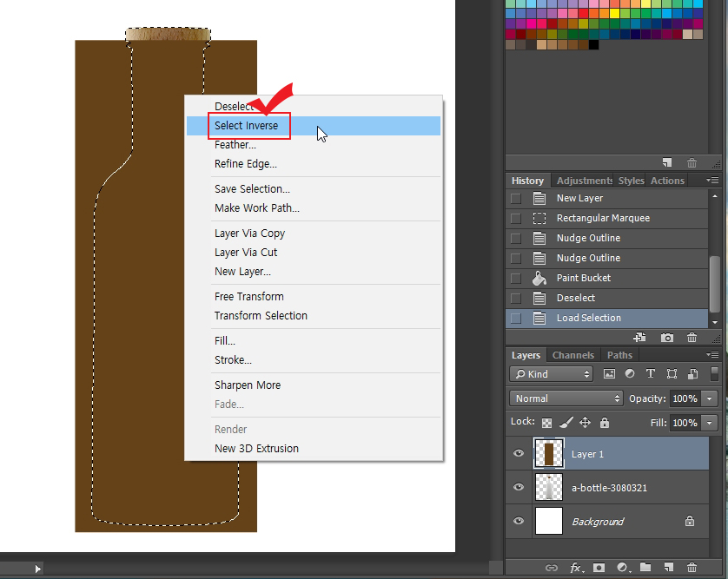Filter layers by pixel layers icon
The width and height of the screenshot is (728, 579).
[x=609, y=374]
